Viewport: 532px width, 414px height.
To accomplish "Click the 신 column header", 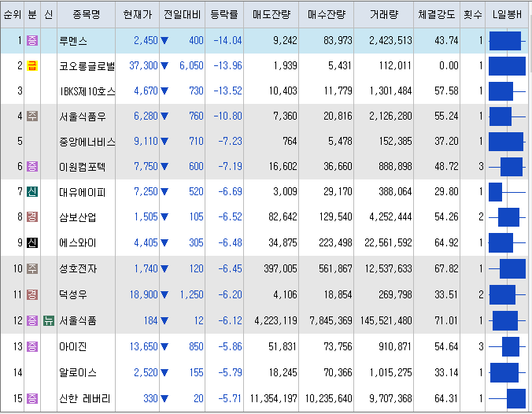I will coord(49,15).
